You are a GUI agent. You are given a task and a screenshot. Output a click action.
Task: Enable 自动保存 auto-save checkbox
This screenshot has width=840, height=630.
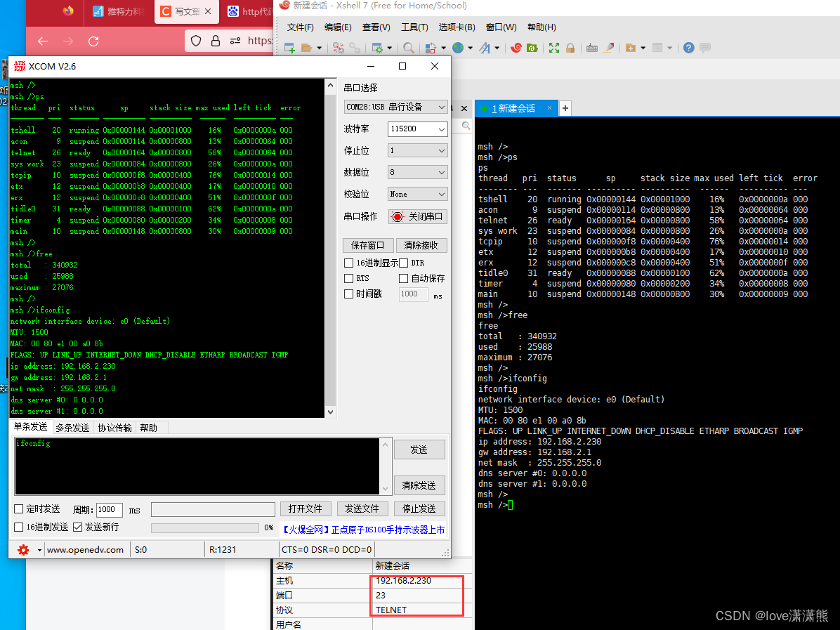point(403,279)
